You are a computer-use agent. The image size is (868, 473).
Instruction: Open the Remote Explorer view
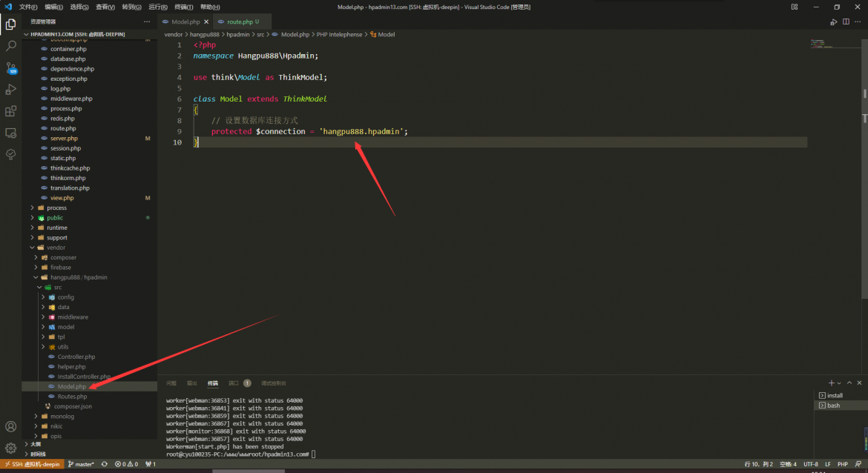(10, 133)
